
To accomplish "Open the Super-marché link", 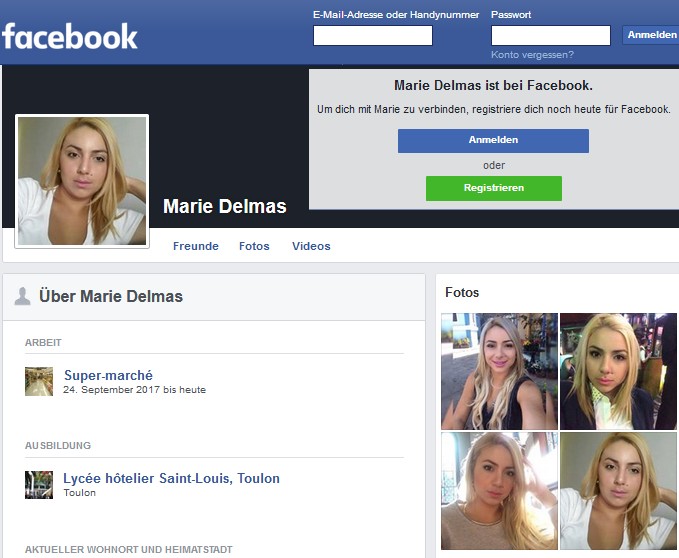I will pyautogui.click(x=108, y=375).
